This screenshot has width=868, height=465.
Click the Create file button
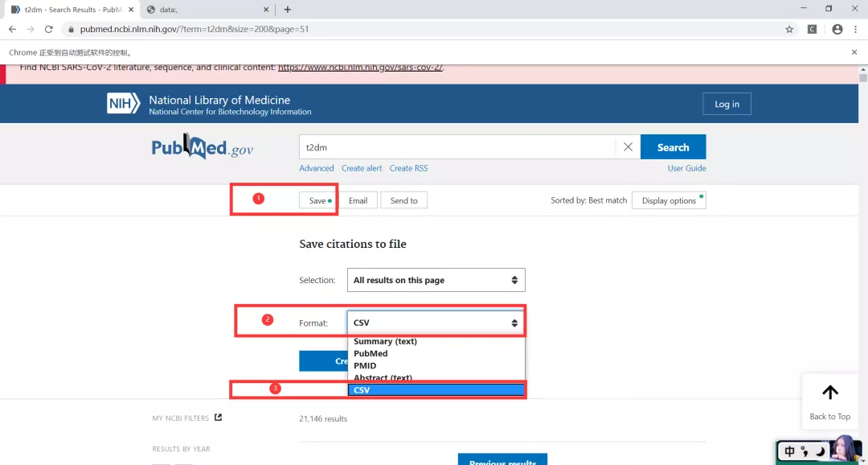[324, 360]
